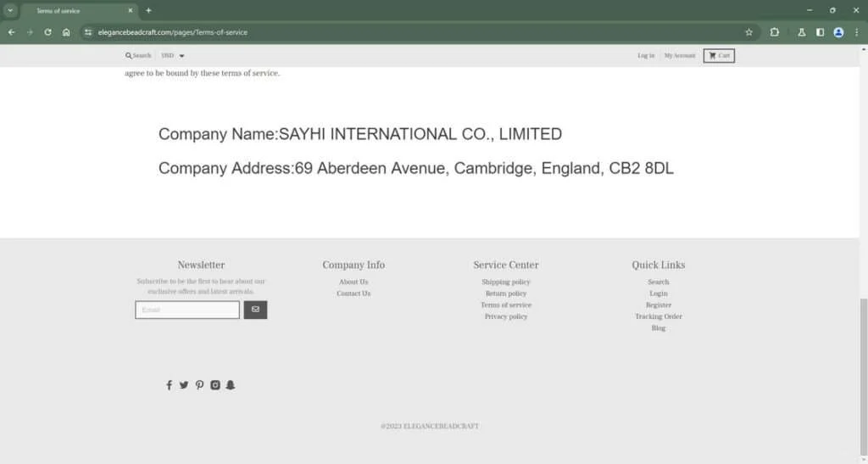Open the Snapchat social icon
This screenshot has height=464, width=868.
coord(231,385)
